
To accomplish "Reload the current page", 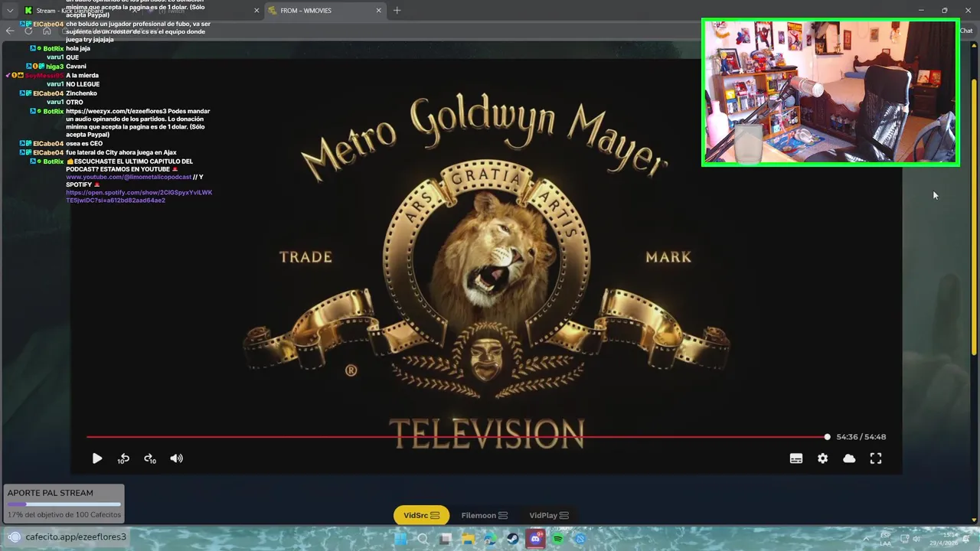I will coord(28,31).
